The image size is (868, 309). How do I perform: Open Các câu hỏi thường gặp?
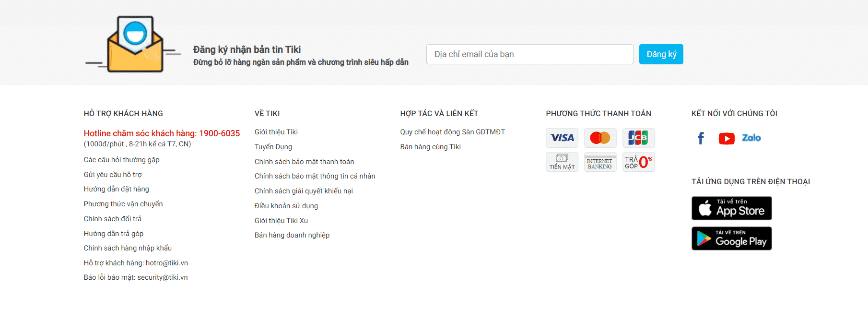click(x=122, y=160)
